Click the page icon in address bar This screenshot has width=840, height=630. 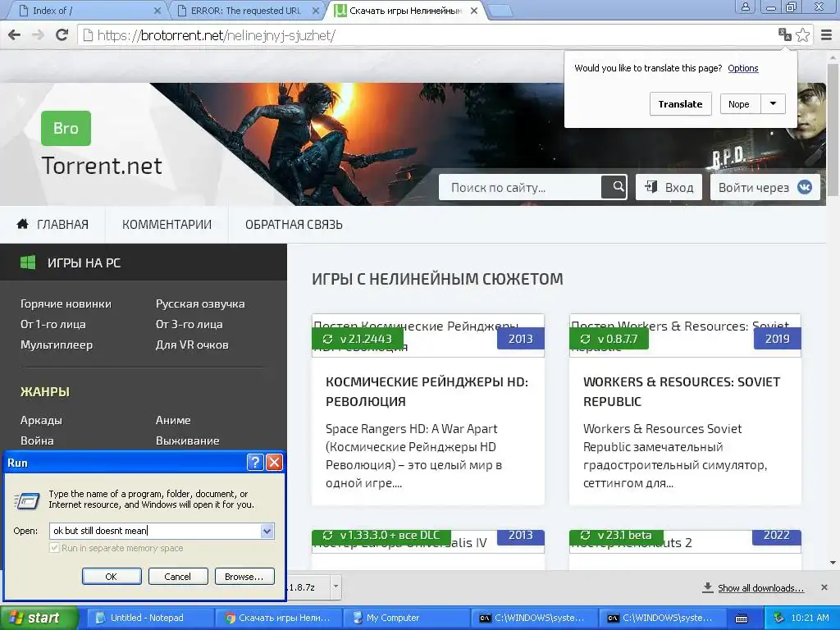coord(87,35)
